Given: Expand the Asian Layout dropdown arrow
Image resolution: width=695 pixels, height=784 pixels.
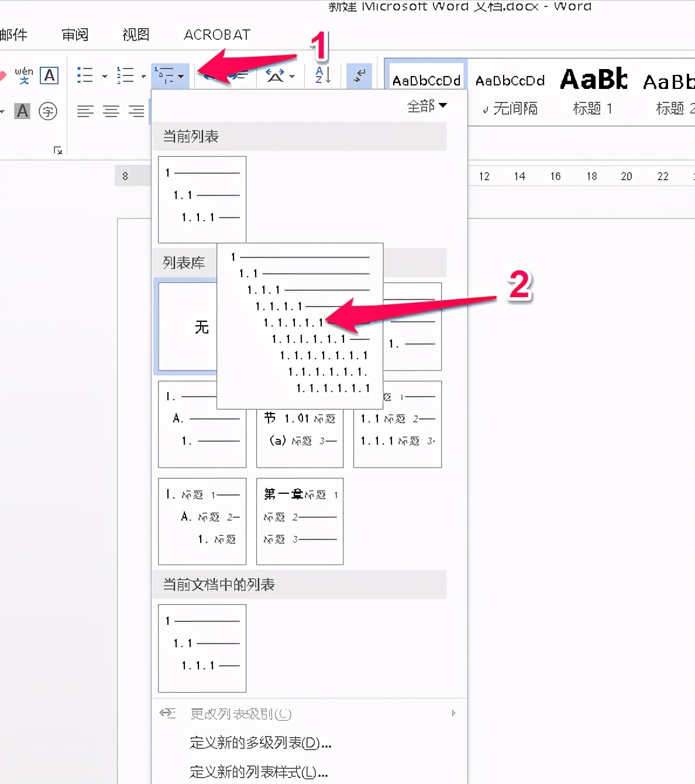Looking at the screenshot, I should [x=292, y=76].
